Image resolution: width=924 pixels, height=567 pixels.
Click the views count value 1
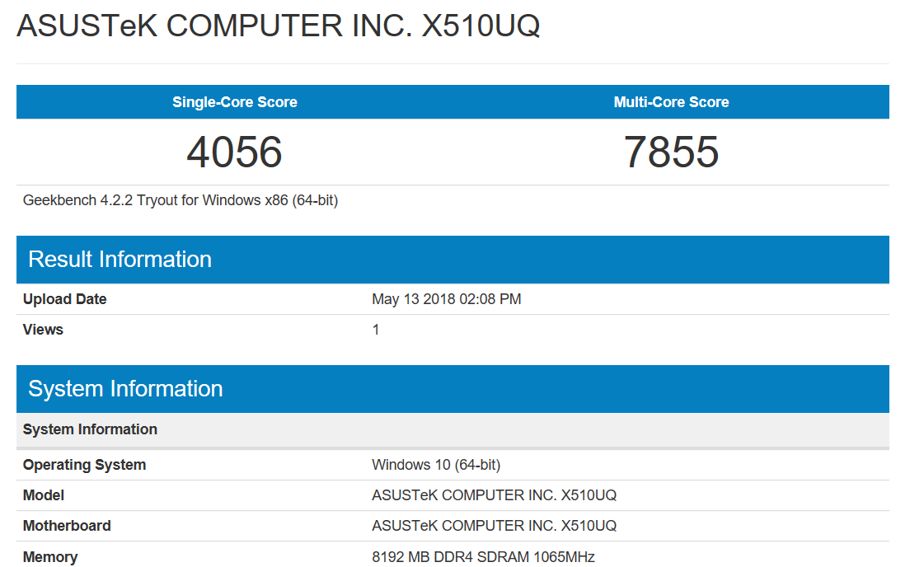[376, 330]
